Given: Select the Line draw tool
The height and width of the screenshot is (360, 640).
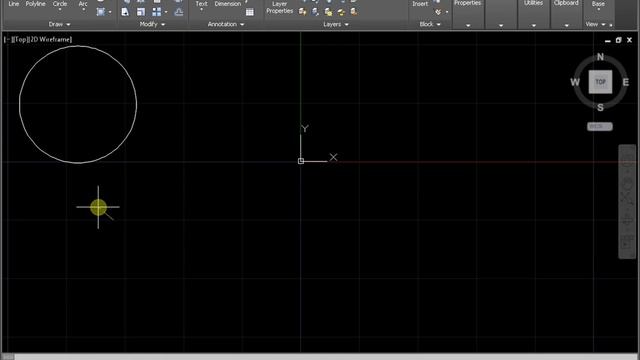Looking at the screenshot, I should 13,4.
